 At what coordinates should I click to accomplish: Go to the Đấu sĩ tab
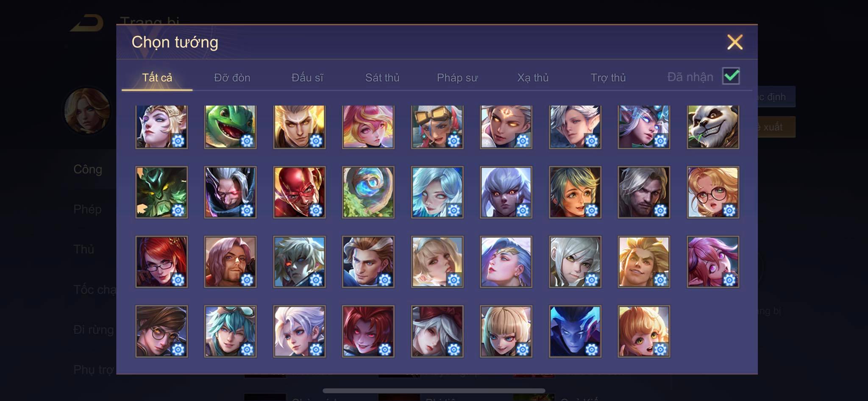click(307, 78)
